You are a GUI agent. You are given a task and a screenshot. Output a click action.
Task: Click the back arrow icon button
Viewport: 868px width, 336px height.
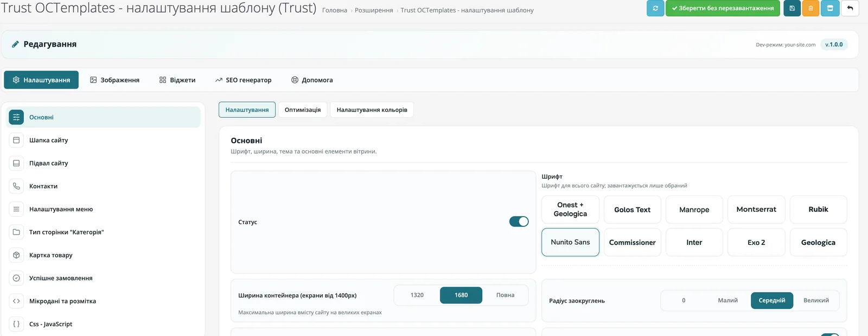pos(850,8)
